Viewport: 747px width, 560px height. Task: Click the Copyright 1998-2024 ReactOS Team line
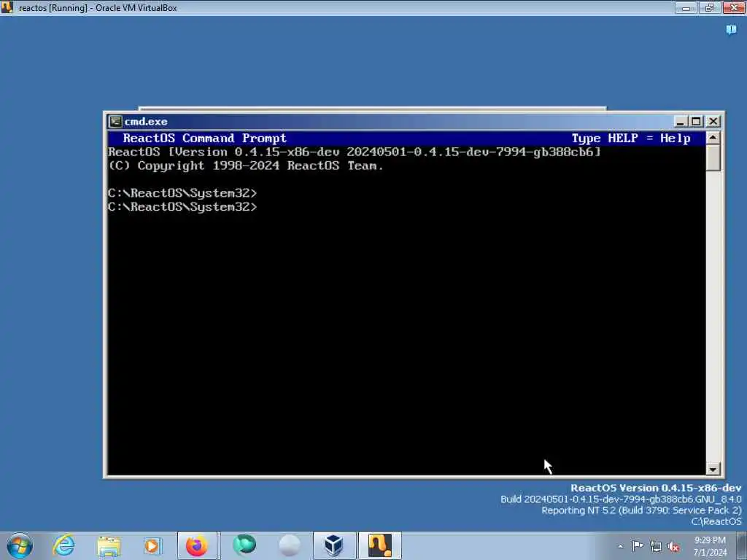pos(246,166)
